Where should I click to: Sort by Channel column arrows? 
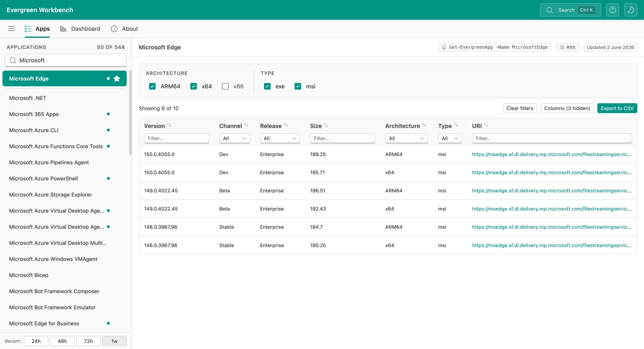click(x=246, y=125)
